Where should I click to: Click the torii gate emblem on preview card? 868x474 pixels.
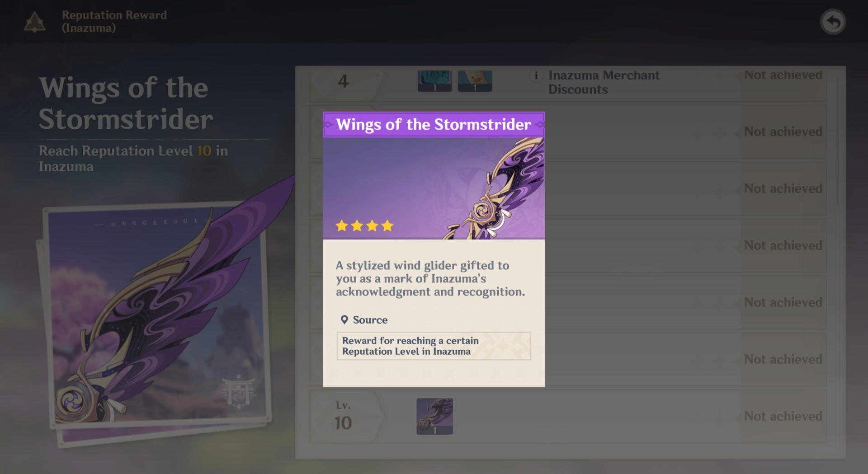(x=239, y=391)
